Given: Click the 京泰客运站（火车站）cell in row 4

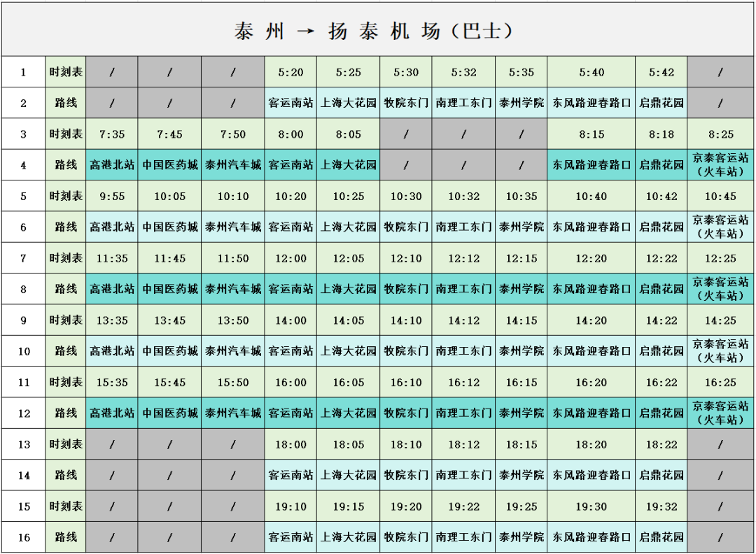Looking at the screenshot, I should 720,164.
